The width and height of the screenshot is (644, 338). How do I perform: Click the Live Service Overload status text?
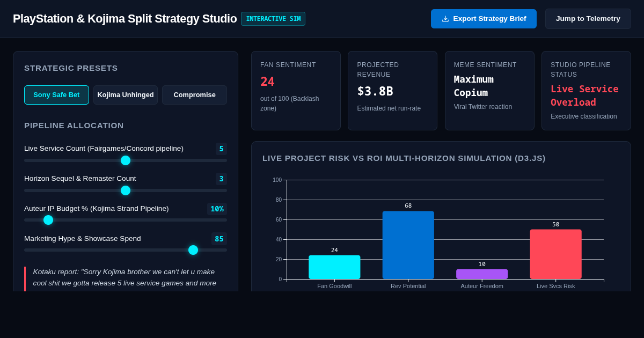coord(584,95)
